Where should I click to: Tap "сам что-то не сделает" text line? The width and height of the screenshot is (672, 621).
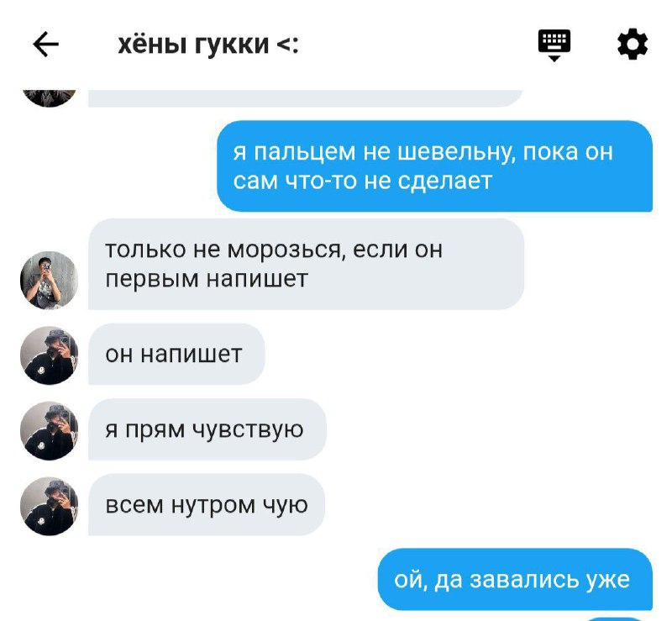[x=363, y=181]
